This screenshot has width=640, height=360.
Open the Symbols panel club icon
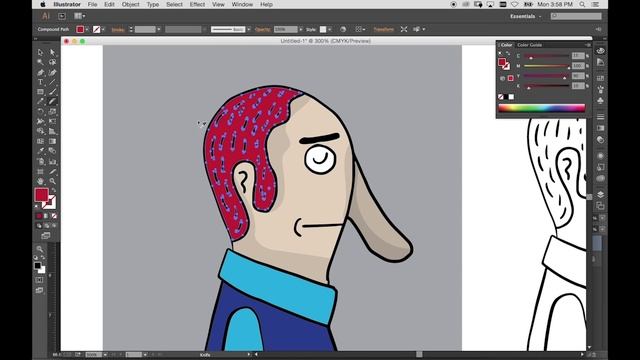click(600, 100)
